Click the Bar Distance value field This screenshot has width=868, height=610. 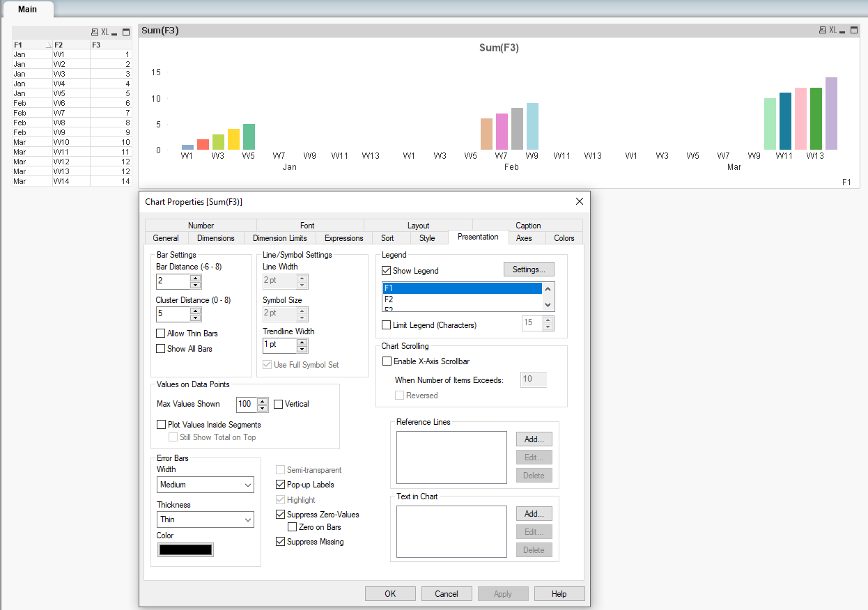pyautogui.click(x=173, y=281)
